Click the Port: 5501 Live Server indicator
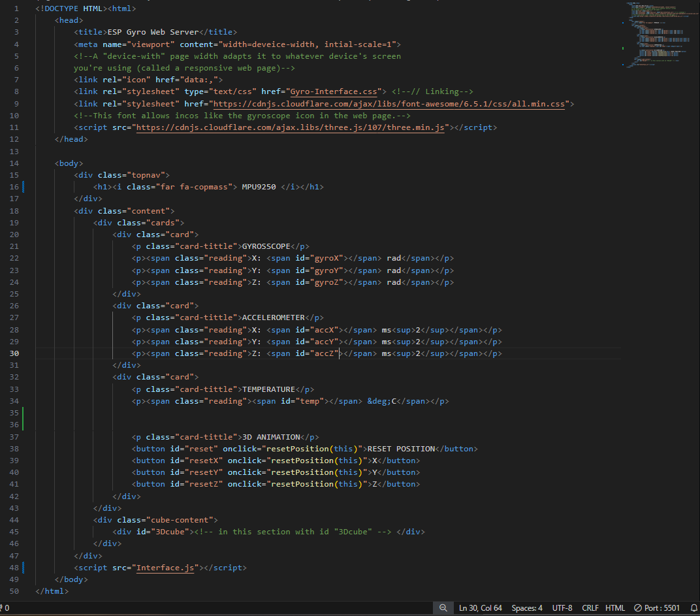 click(657, 608)
